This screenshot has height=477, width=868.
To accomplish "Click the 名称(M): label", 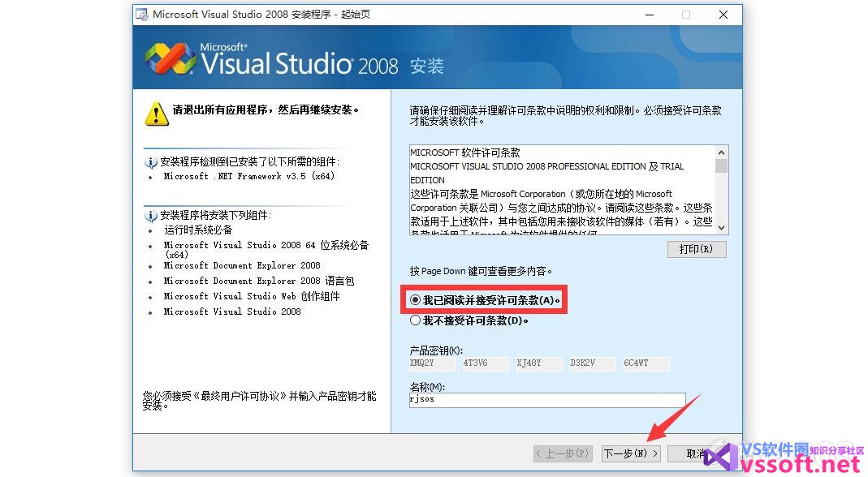I will click(x=427, y=387).
